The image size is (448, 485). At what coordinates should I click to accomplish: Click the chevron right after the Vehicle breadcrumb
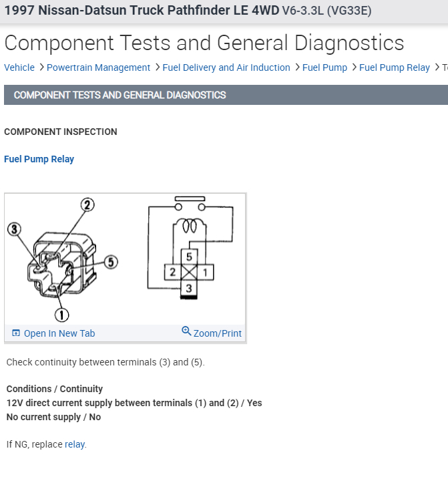(41, 67)
